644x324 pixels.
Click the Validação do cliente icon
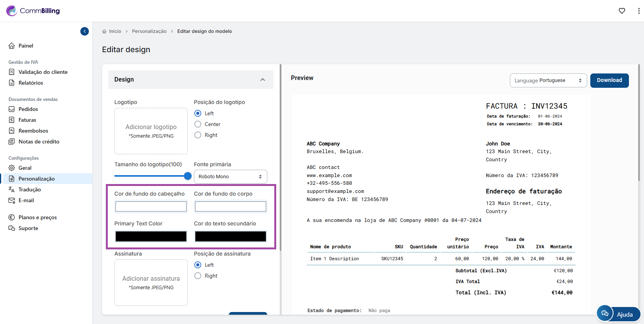point(12,72)
